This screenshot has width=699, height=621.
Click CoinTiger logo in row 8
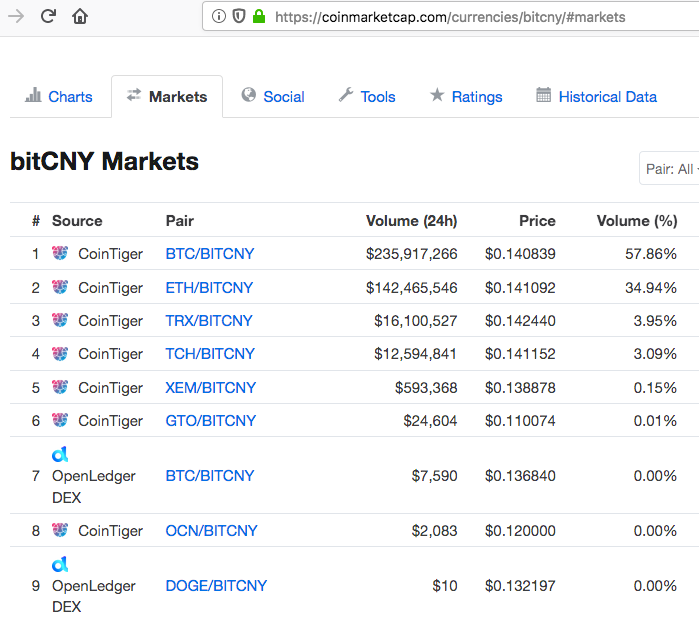point(60,530)
